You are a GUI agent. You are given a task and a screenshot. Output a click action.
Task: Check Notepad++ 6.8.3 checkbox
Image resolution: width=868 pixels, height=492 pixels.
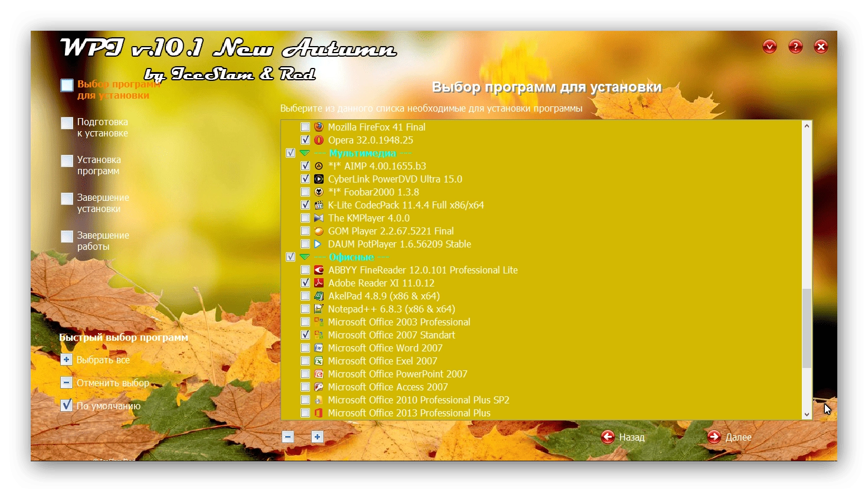point(305,309)
